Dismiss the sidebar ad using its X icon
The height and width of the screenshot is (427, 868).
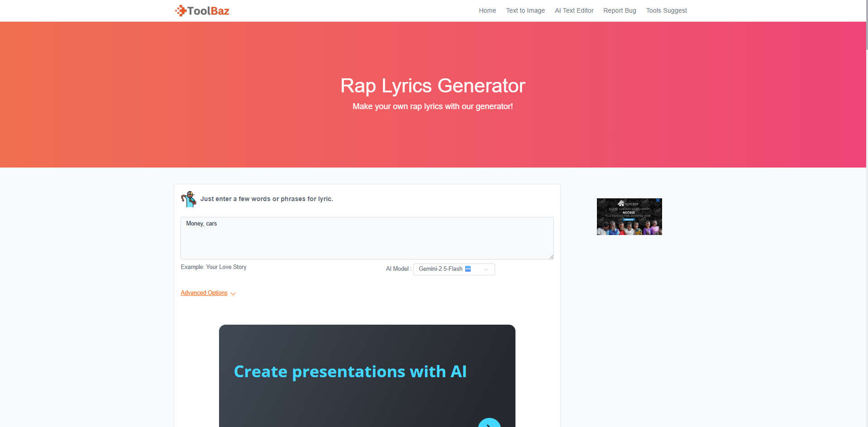(658, 200)
